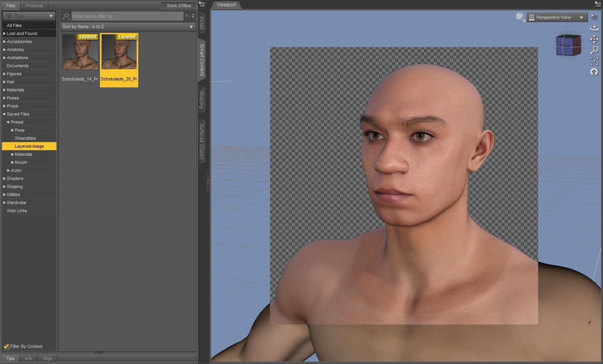Select All Files in the category list

(29, 25)
